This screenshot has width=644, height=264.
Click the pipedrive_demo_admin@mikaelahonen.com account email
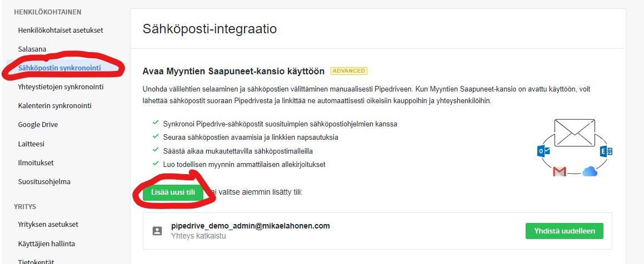pos(251,226)
